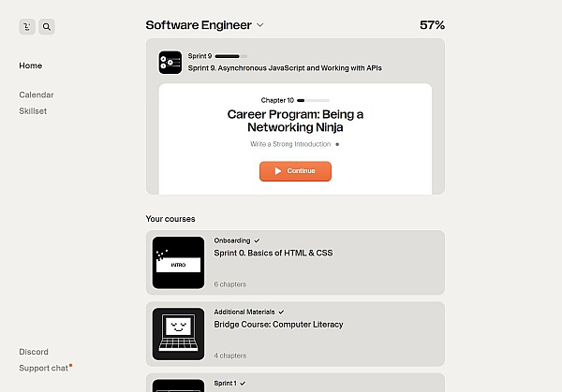Click the 57% overall progress indicator
Screen dimensions: 562x392
(x=432, y=25)
